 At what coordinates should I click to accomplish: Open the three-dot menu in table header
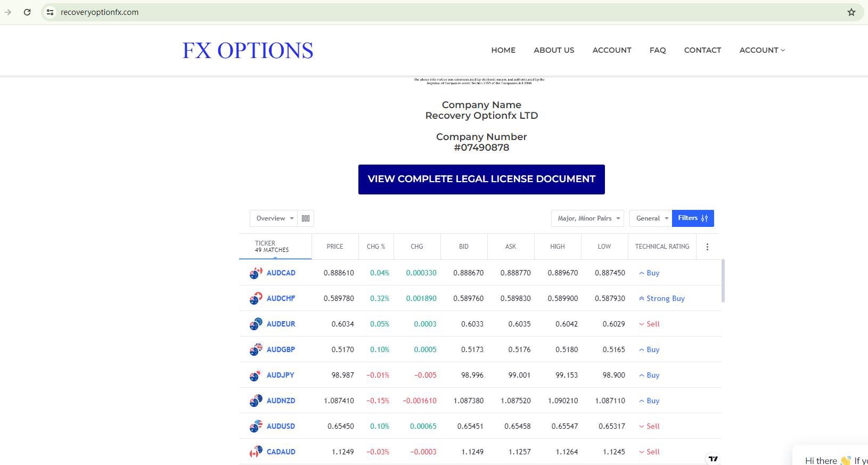707,247
